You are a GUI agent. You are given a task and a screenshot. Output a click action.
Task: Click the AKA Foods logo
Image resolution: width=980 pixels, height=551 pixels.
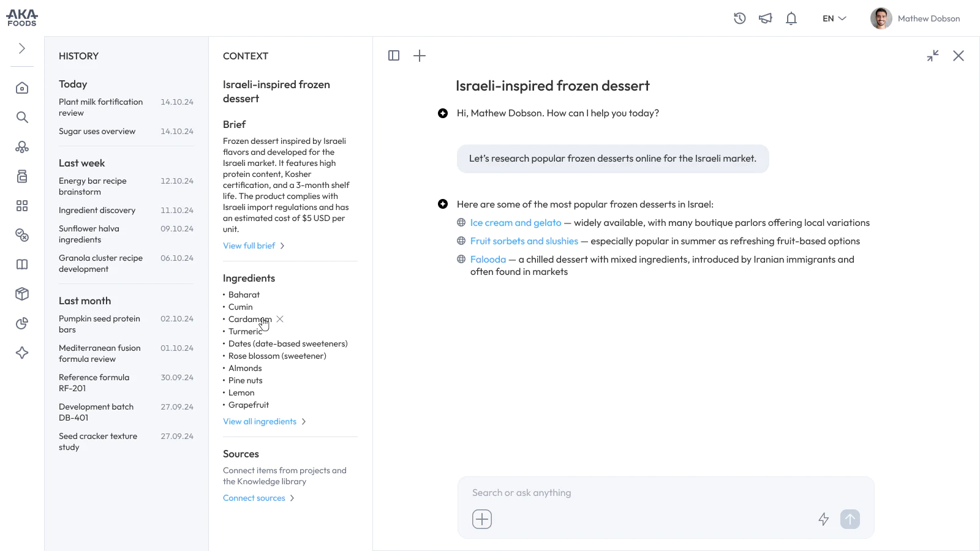(22, 18)
